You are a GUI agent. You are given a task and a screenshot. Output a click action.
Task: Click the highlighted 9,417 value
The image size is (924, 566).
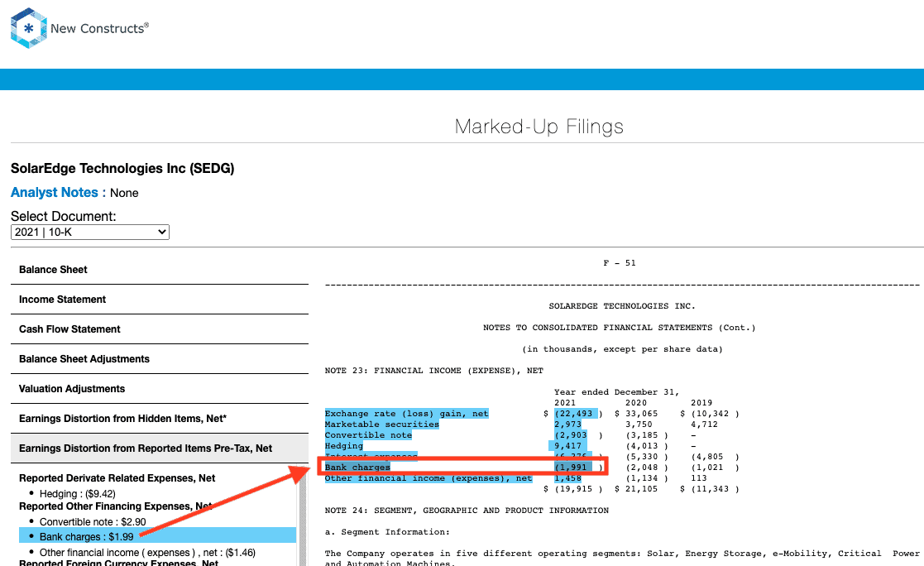coord(567,446)
